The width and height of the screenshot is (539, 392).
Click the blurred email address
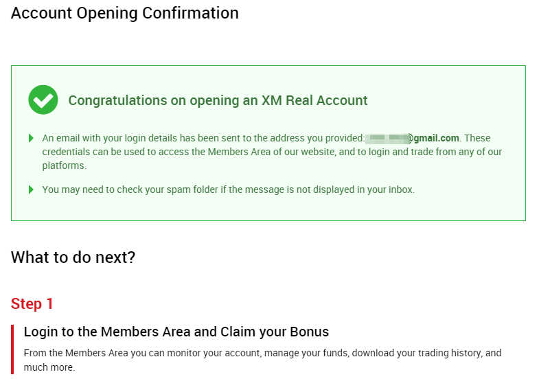click(388, 139)
